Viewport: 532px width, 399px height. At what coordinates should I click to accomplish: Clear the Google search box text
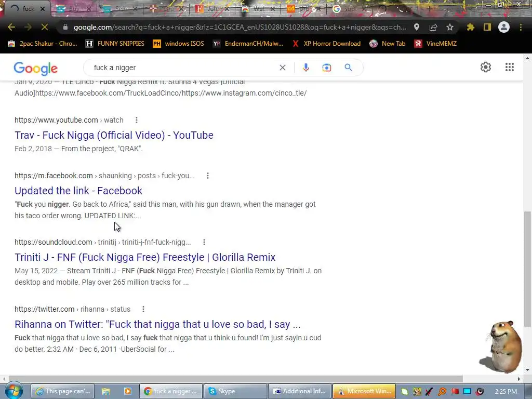282,68
